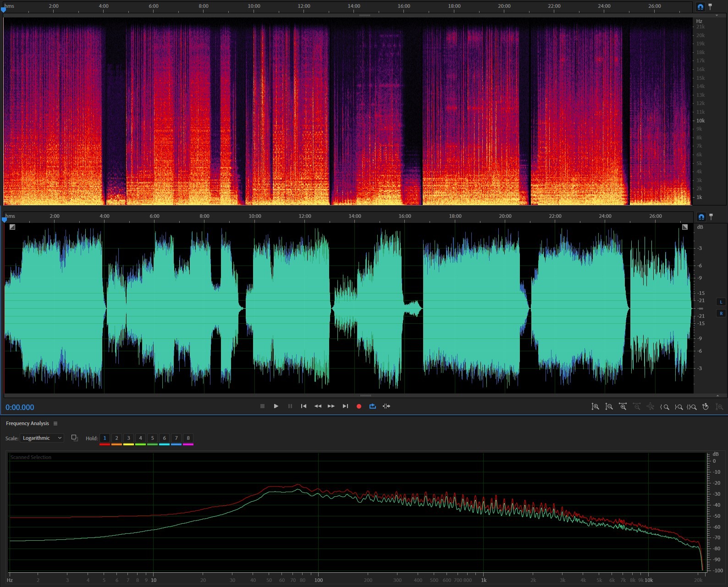Toggle Loop Playback icon

373,406
